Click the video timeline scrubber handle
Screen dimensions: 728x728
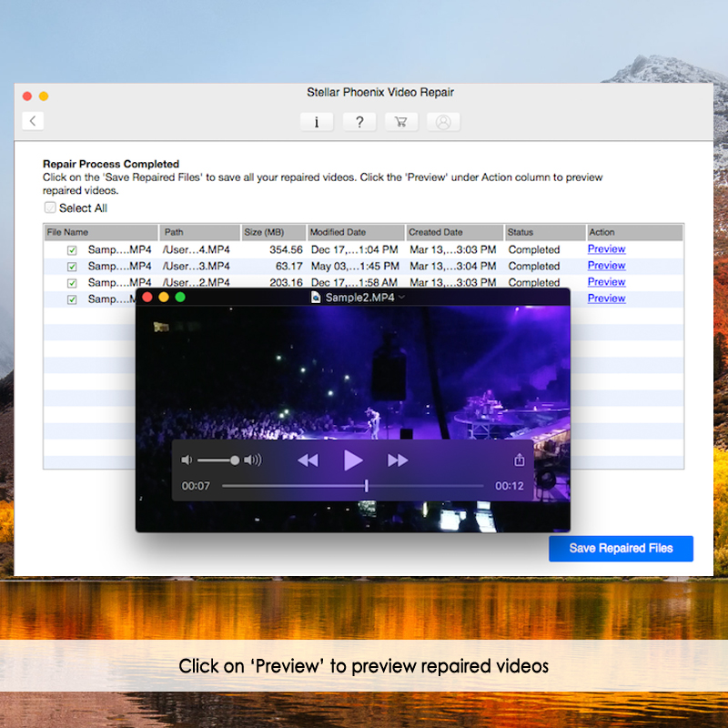coord(367,486)
